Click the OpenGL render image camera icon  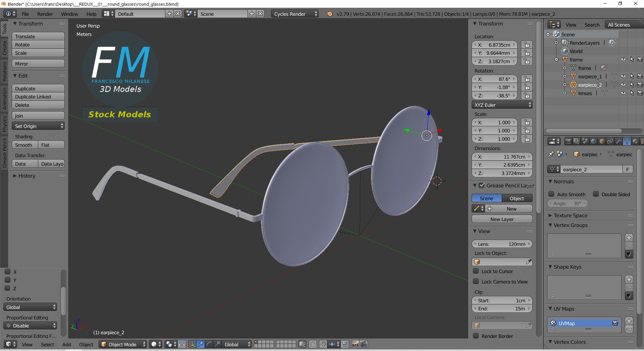click(355, 344)
